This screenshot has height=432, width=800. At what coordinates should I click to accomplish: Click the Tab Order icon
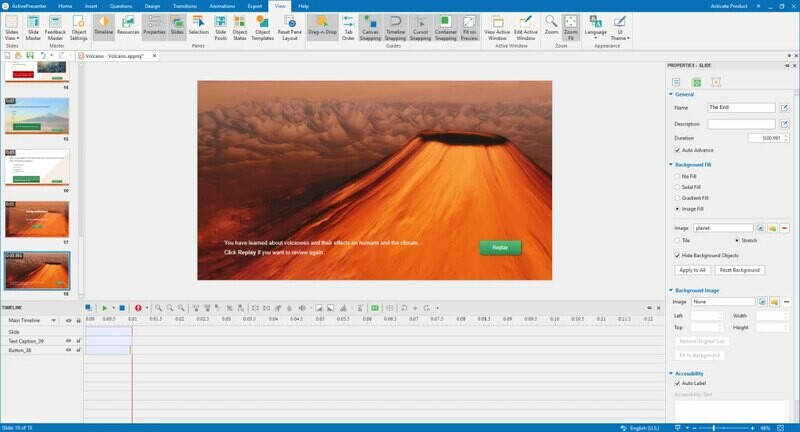tap(348, 26)
